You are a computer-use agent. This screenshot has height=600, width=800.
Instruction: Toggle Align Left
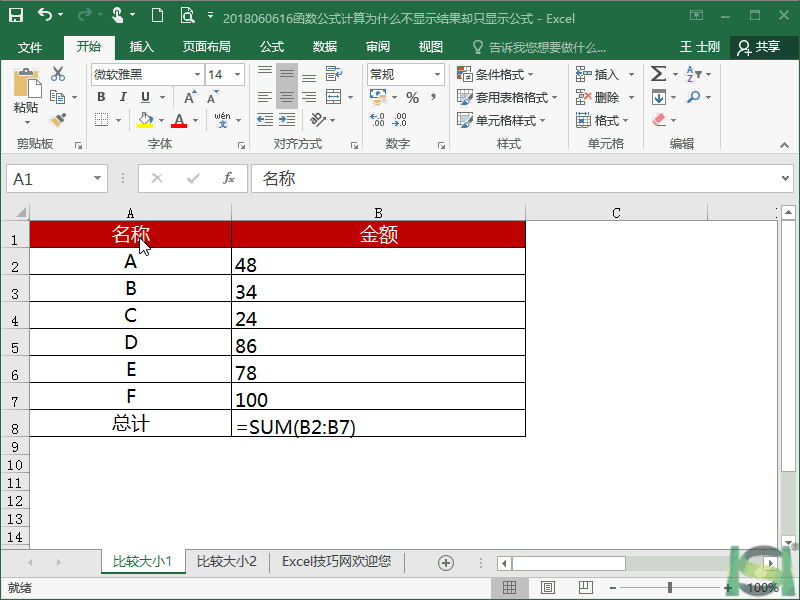pyautogui.click(x=264, y=97)
